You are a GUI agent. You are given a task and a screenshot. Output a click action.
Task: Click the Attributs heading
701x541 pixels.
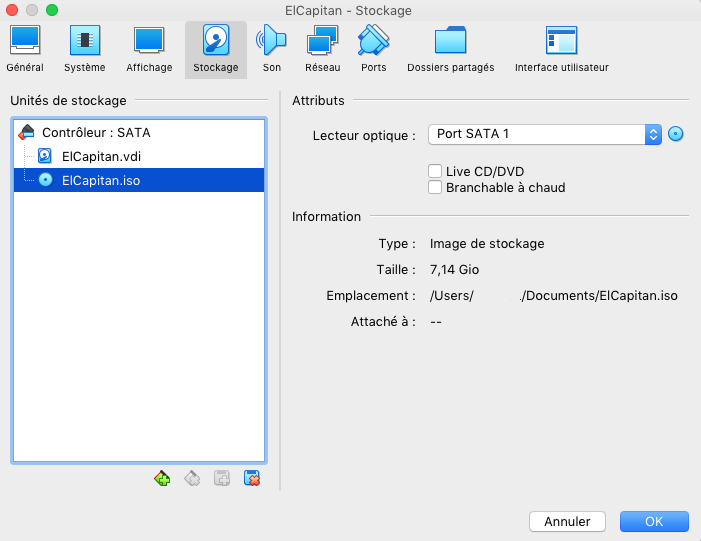[318, 101]
